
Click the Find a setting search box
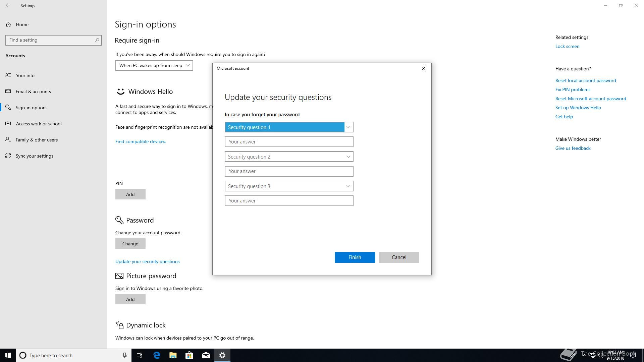pos(54,40)
